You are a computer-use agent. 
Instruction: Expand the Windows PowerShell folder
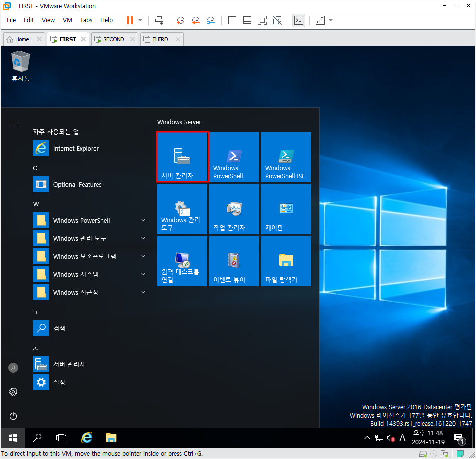coord(89,220)
